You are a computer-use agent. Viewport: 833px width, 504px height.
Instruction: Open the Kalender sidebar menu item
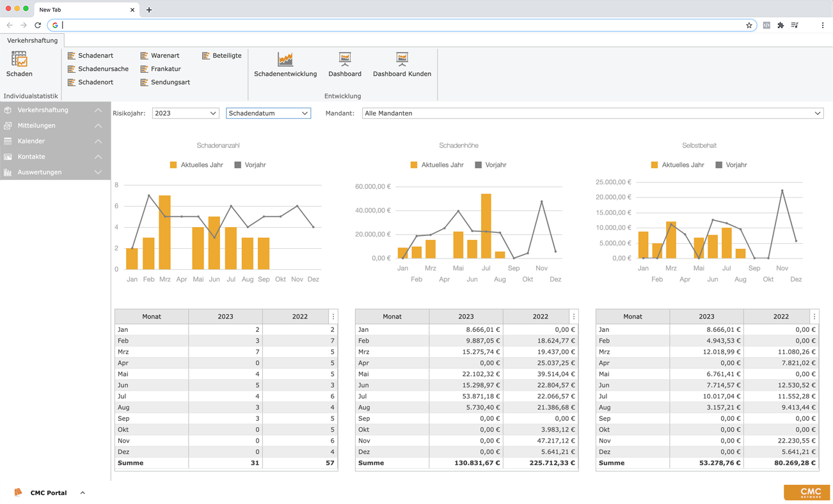[31, 141]
